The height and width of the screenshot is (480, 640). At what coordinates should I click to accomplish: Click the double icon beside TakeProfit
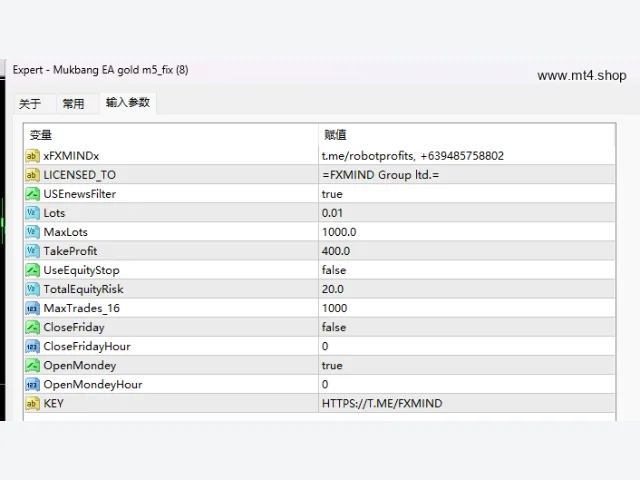[x=32, y=251]
